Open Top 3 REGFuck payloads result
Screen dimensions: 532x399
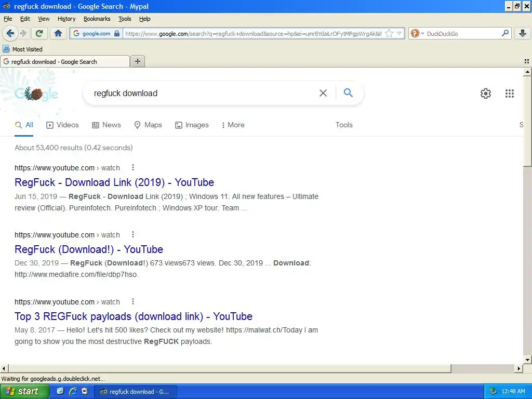click(134, 316)
